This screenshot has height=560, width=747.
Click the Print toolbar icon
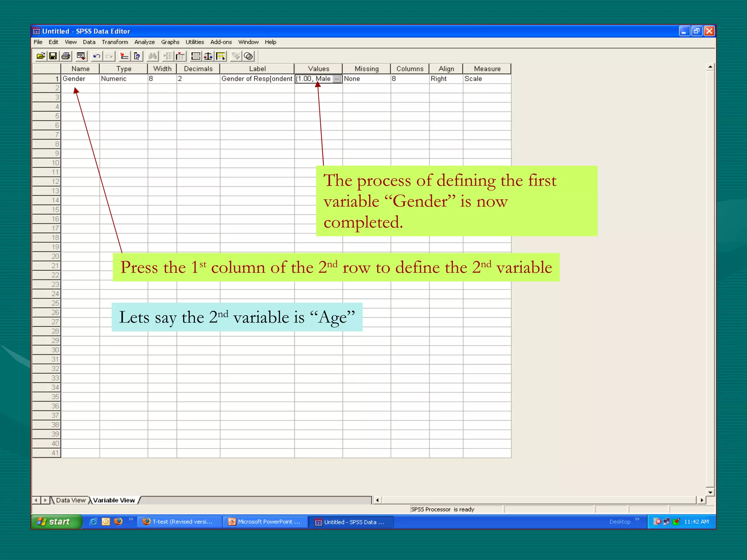(66, 56)
